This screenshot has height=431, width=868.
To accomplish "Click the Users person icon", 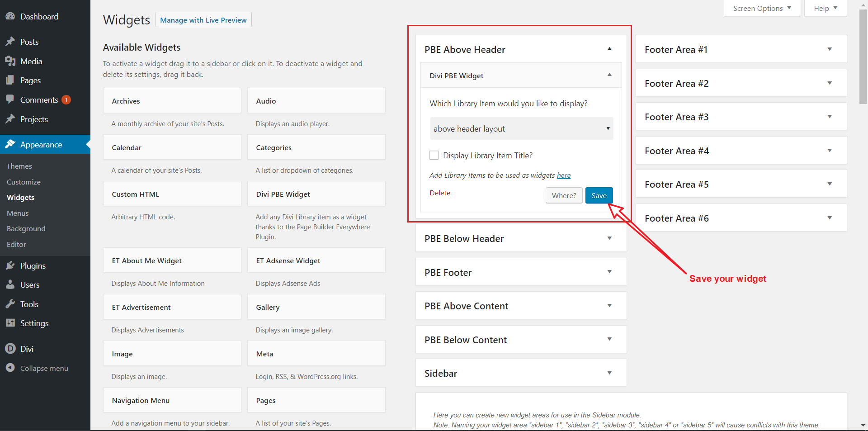I will [10, 284].
